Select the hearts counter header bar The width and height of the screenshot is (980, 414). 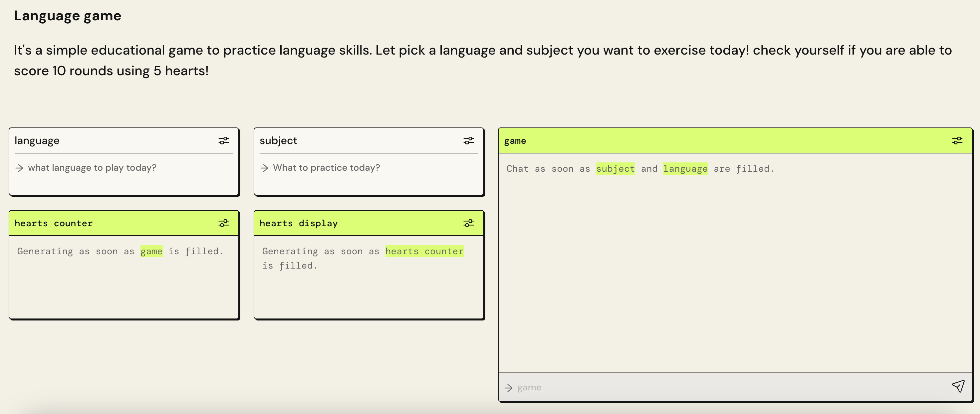point(114,223)
